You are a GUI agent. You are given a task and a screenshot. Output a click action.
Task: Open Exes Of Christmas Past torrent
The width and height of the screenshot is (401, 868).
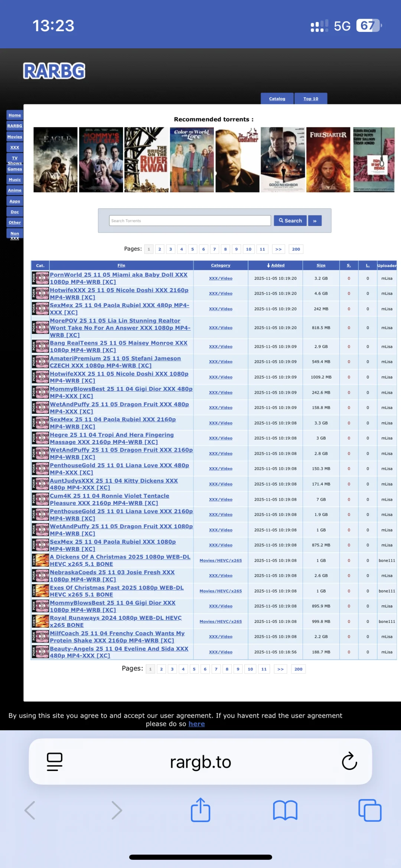[117, 591]
